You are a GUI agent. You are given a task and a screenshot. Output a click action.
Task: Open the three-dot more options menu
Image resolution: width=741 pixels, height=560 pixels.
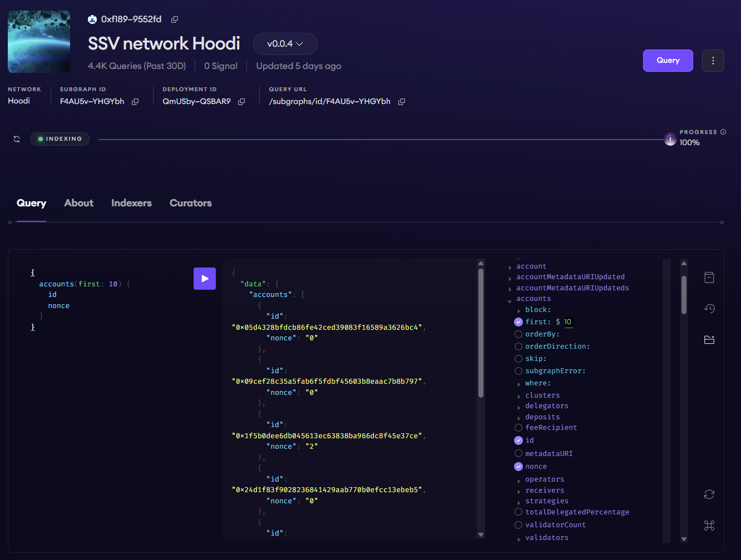(713, 61)
